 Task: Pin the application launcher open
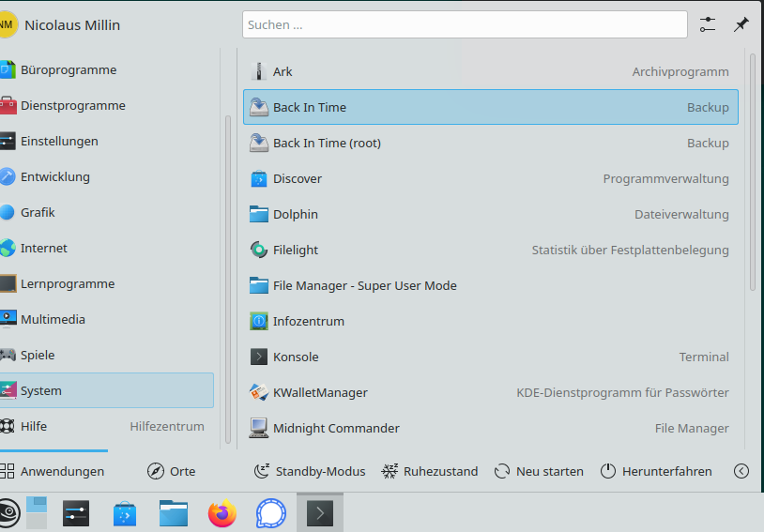coord(741,24)
